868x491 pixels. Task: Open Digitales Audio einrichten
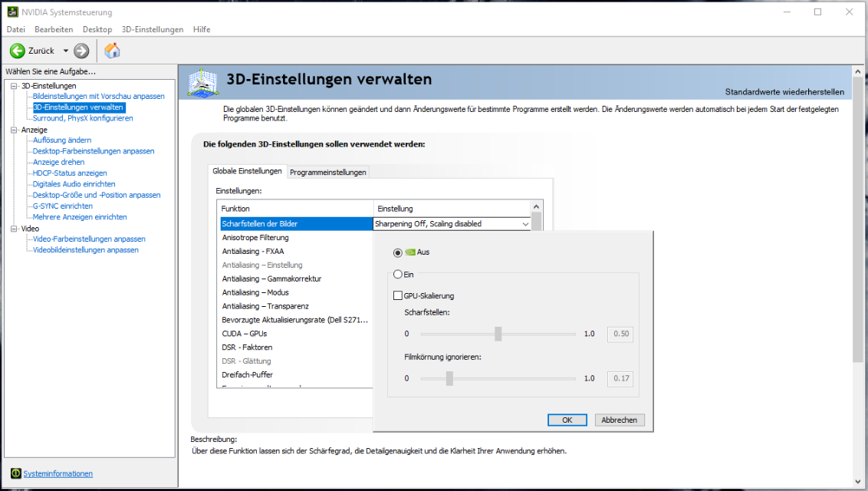click(x=74, y=184)
